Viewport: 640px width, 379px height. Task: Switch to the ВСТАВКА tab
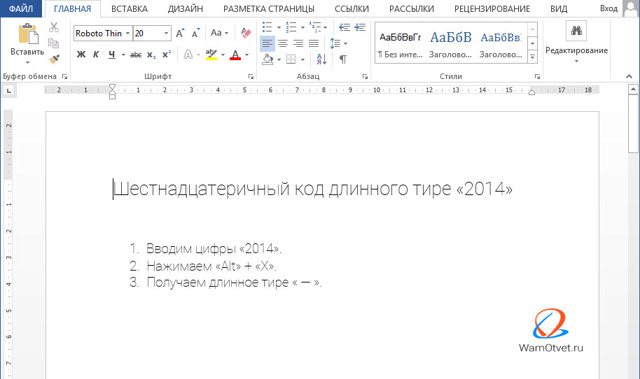tap(129, 9)
